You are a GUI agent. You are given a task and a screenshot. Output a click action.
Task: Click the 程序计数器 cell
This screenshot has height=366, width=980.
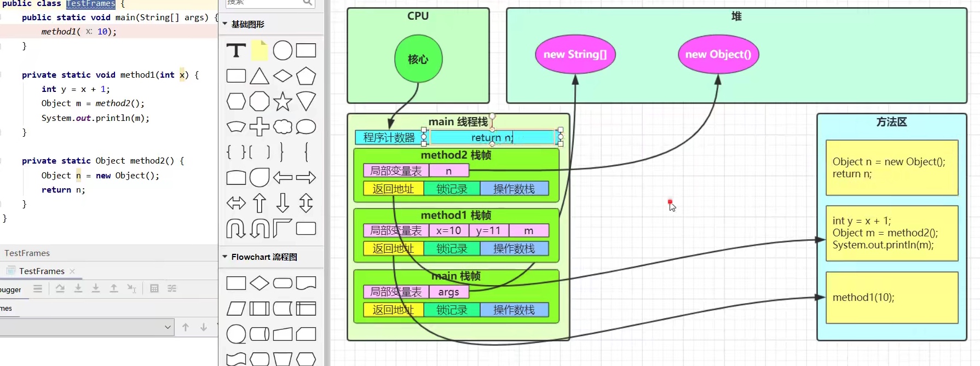coord(389,137)
